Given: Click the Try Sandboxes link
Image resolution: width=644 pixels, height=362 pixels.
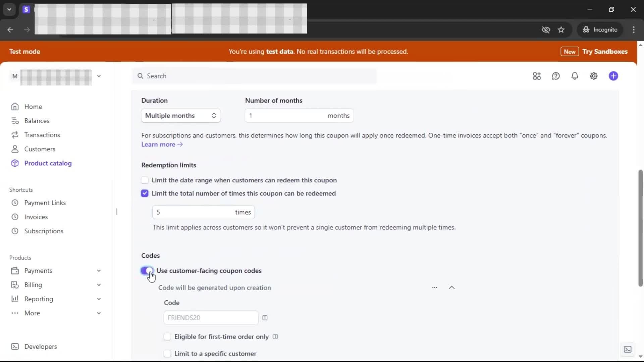Looking at the screenshot, I should (605, 52).
